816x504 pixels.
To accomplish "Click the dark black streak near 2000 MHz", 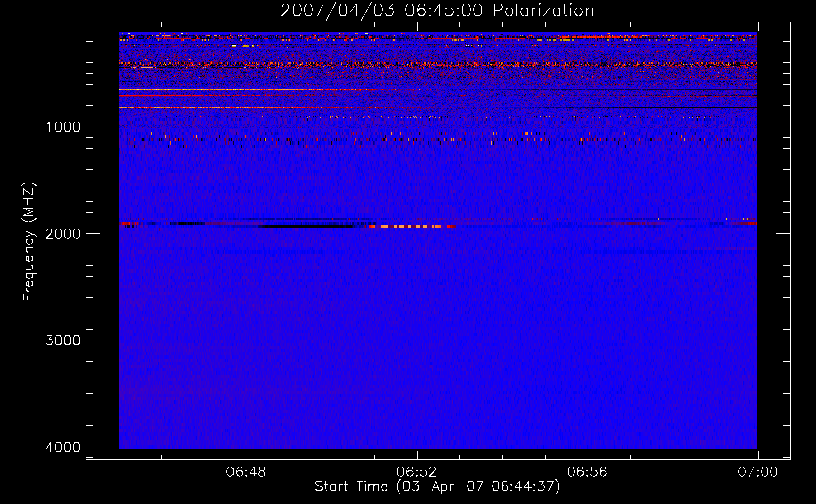I will [308, 226].
